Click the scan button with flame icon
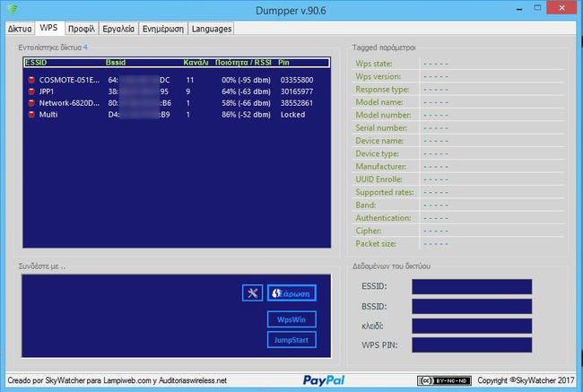This screenshot has height=392, width=583. (291, 292)
